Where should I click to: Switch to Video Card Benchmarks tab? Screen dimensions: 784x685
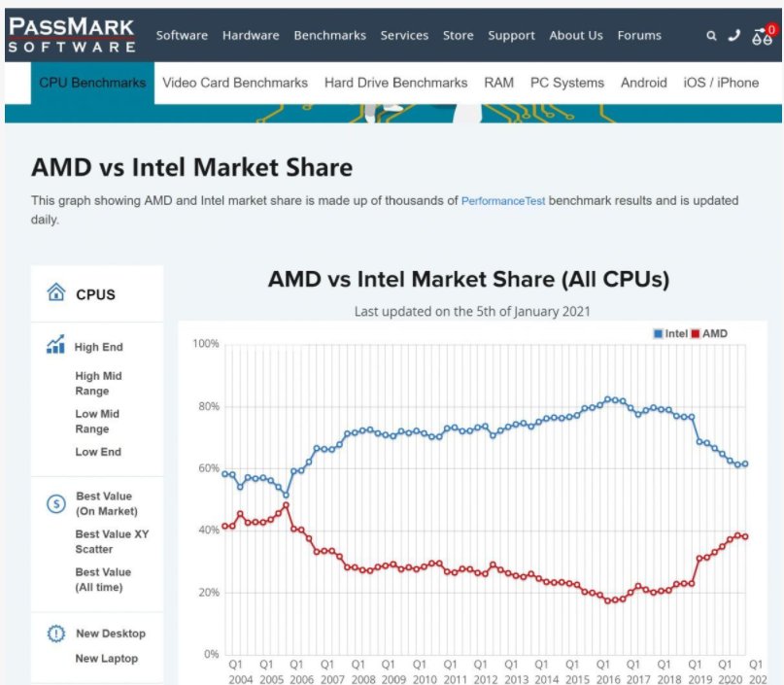point(235,83)
